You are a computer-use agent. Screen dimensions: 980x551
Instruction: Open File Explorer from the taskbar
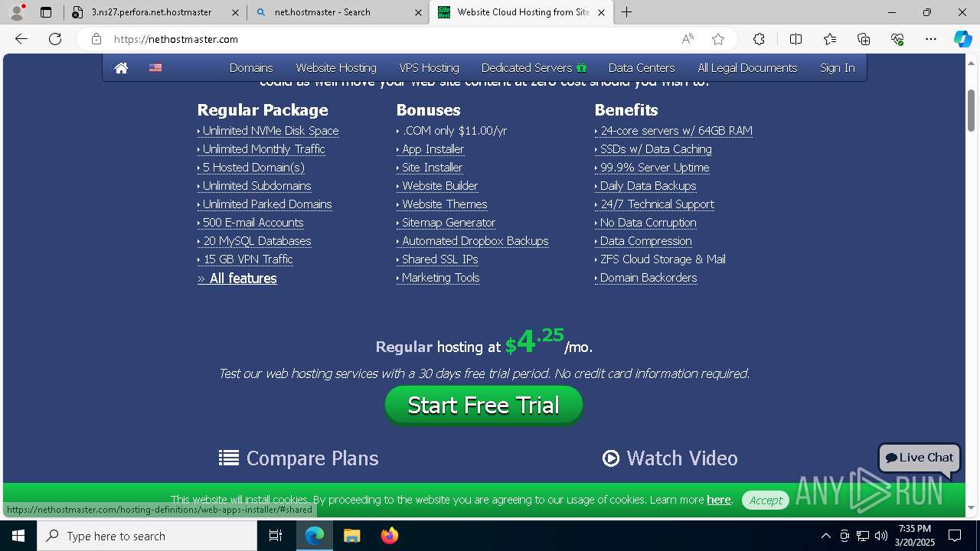coord(351,536)
